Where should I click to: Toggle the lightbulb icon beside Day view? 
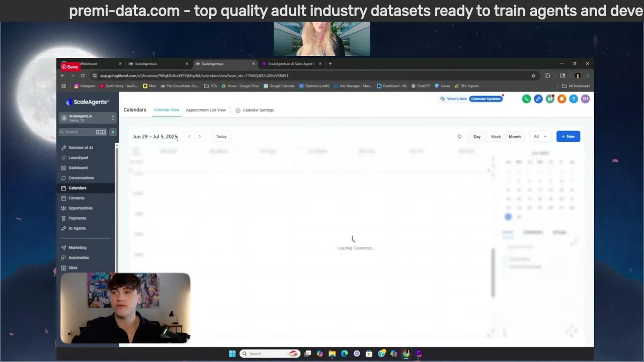[x=459, y=136]
